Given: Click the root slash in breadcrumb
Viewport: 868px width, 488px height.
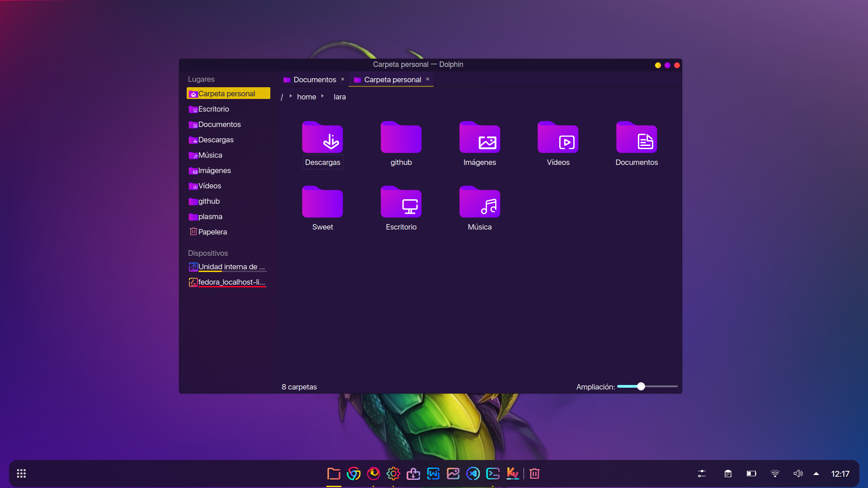Looking at the screenshot, I should [282, 97].
